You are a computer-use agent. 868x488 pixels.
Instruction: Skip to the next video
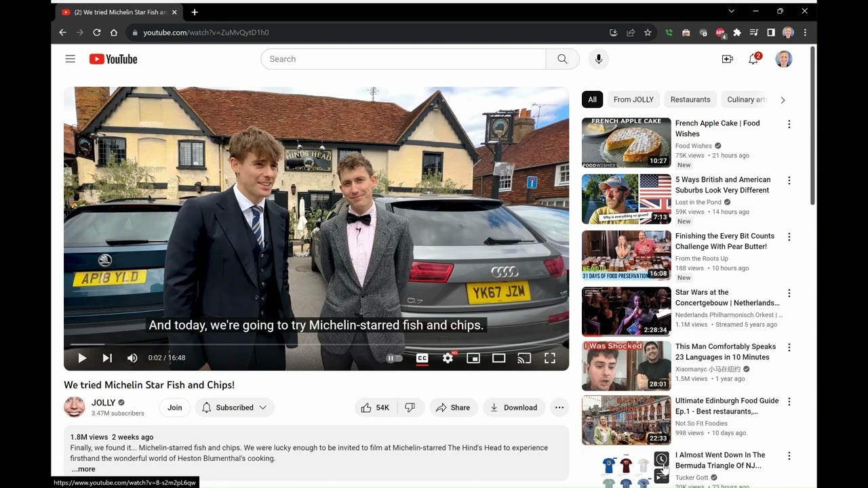tap(107, 358)
